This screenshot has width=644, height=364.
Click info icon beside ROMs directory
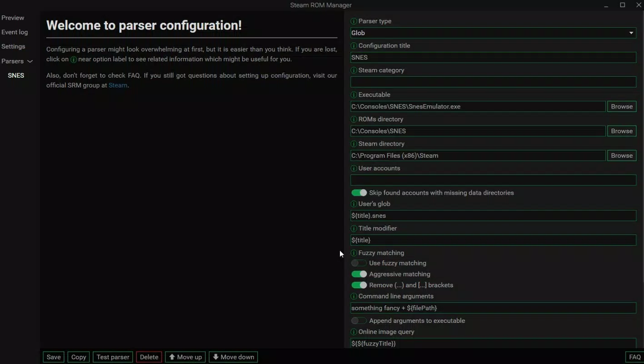pos(354,120)
